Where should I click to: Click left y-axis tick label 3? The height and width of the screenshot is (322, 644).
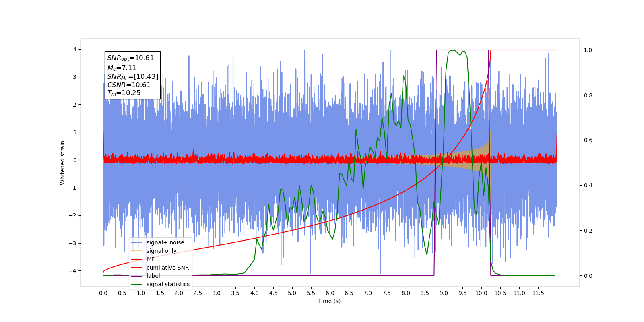click(75, 77)
